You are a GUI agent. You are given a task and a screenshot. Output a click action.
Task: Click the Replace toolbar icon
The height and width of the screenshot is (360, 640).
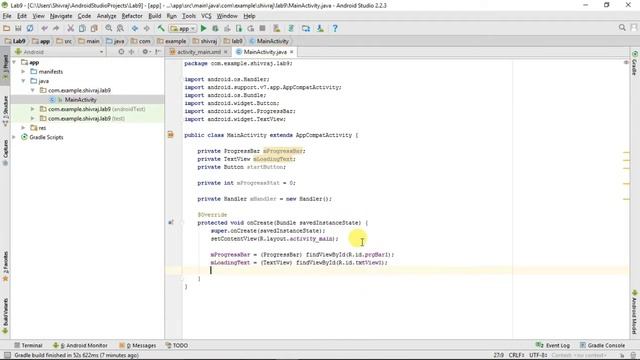tap(120, 29)
